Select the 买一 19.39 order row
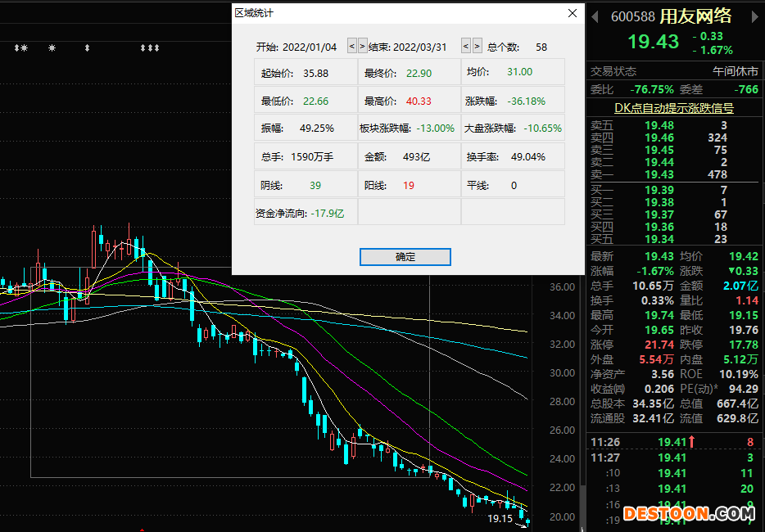The height and width of the screenshot is (532, 765). (x=674, y=190)
